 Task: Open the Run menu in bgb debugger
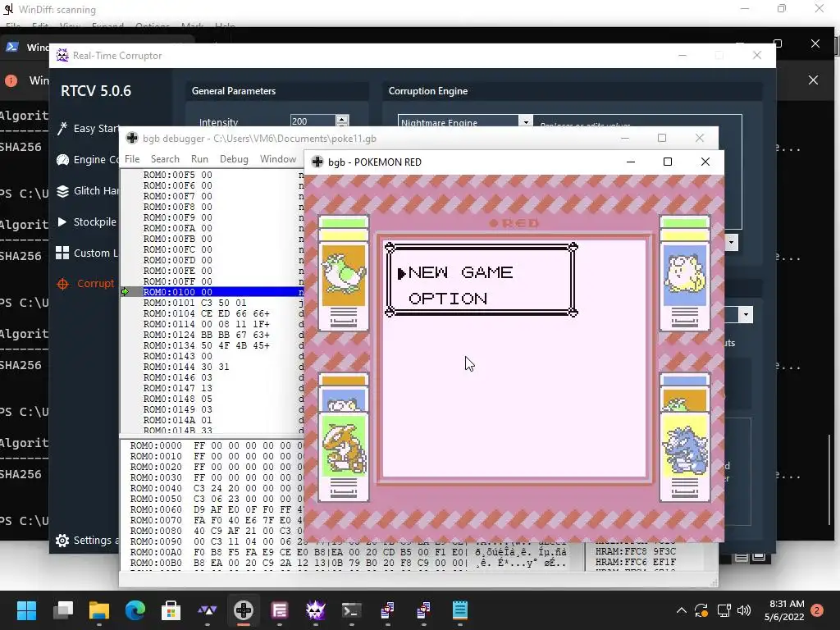pyautogui.click(x=199, y=159)
